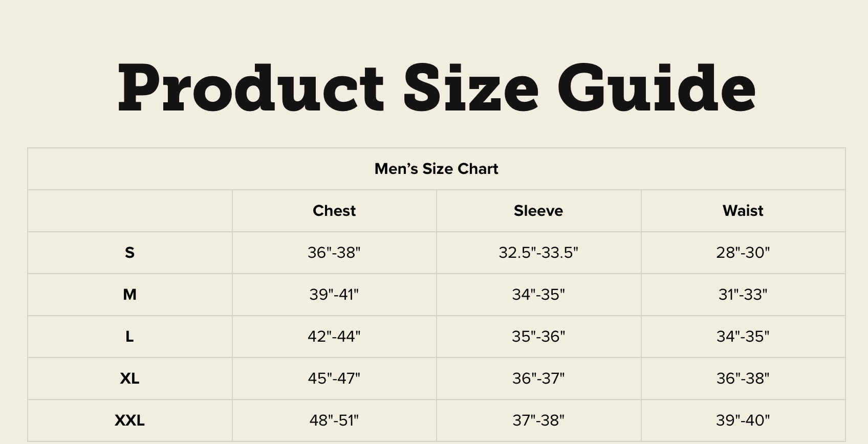Select the Waist column header
The width and height of the screenshot is (868, 444).
(743, 211)
